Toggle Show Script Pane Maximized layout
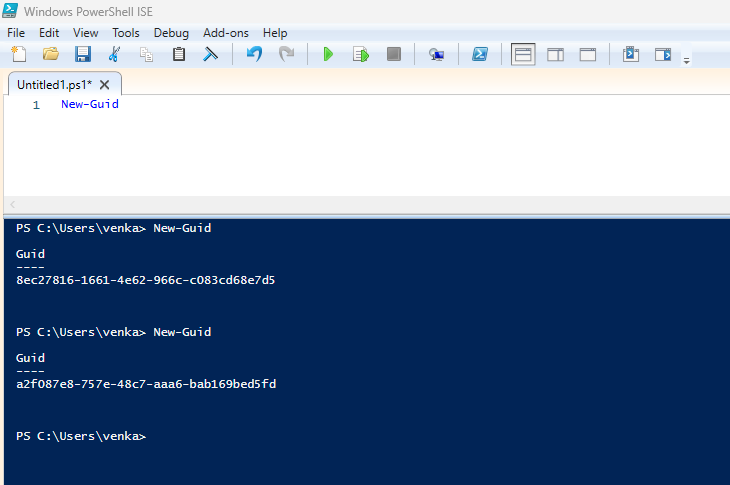Screen dimensions: 730x485 588,54
